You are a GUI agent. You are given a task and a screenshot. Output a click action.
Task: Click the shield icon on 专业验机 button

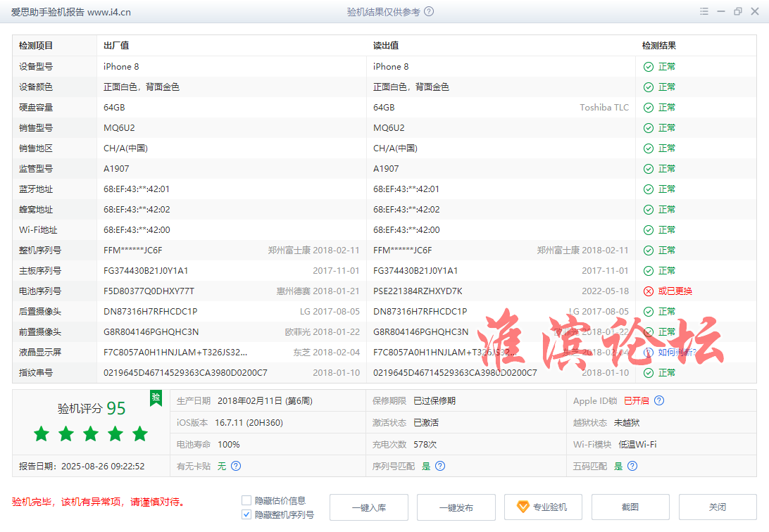523,507
